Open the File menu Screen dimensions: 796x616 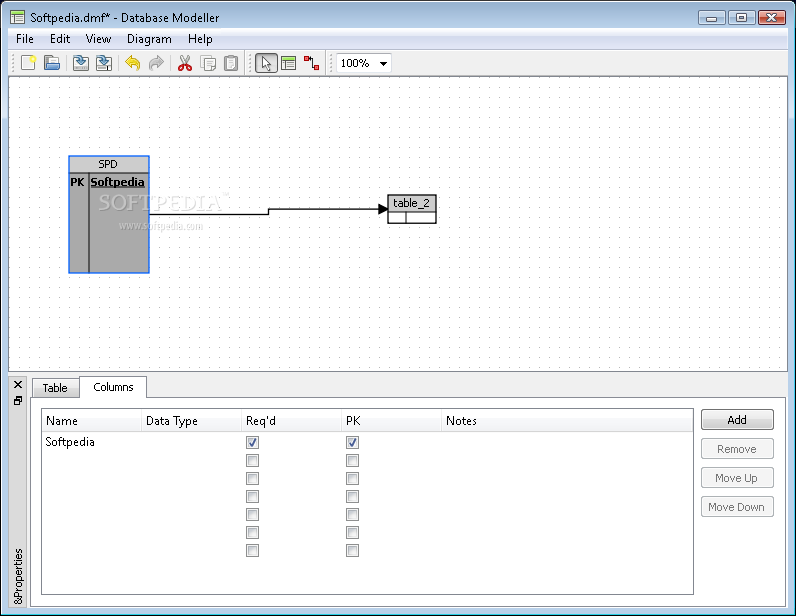click(x=25, y=39)
